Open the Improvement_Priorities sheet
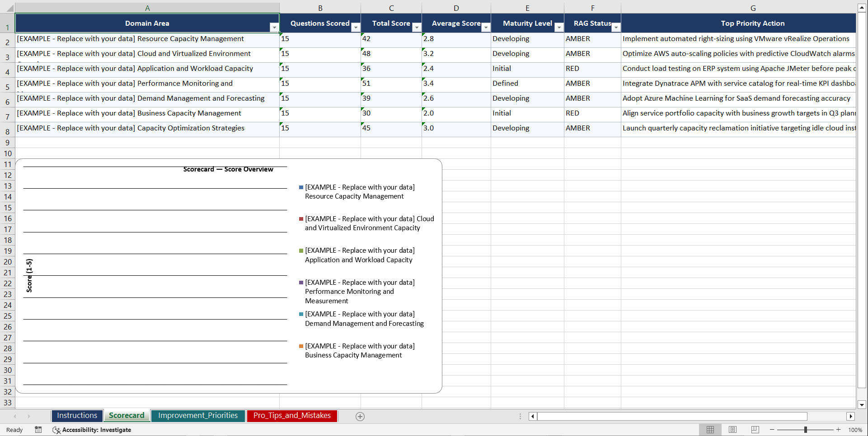This screenshot has width=868, height=436. (x=198, y=415)
